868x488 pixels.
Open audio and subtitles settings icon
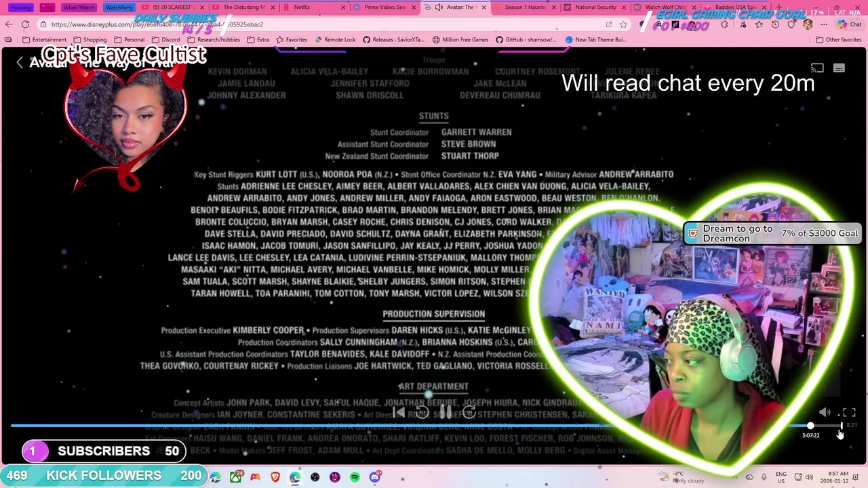(840, 68)
